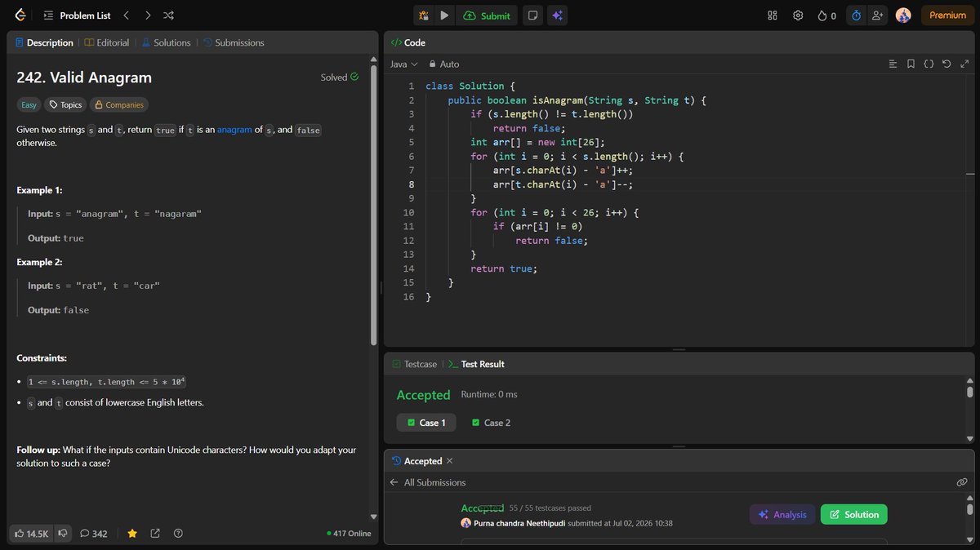
Task: Share the problem via share icon
Action: pyautogui.click(x=155, y=534)
